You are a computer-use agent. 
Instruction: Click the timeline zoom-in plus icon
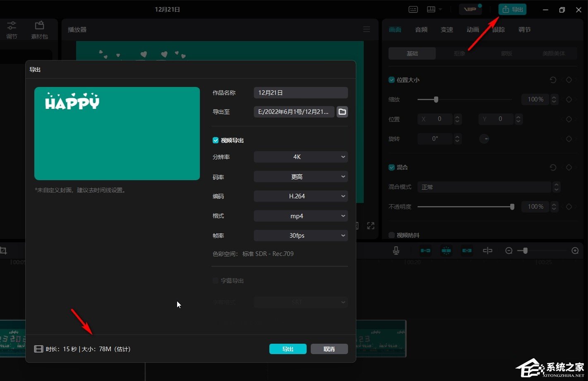click(575, 251)
